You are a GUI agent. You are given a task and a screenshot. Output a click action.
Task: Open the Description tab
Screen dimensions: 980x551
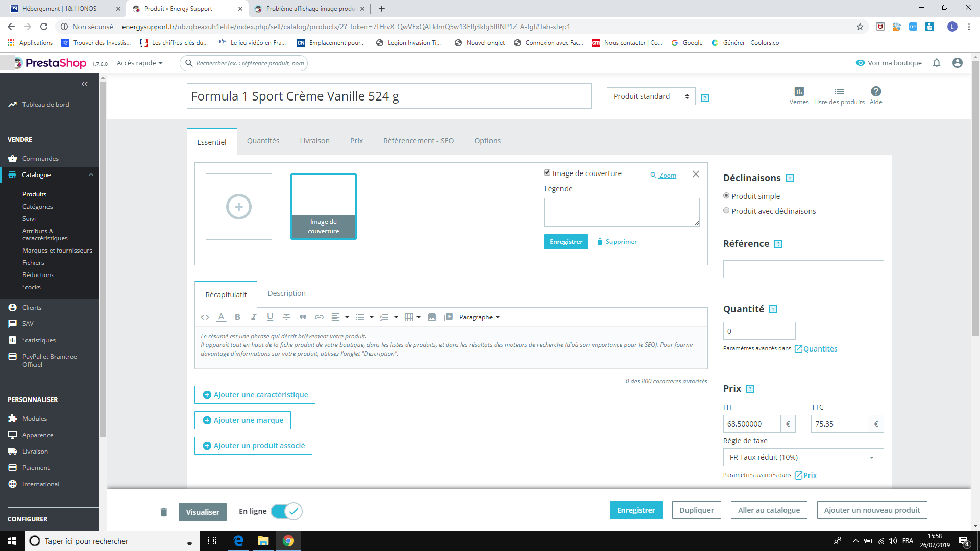click(286, 293)
